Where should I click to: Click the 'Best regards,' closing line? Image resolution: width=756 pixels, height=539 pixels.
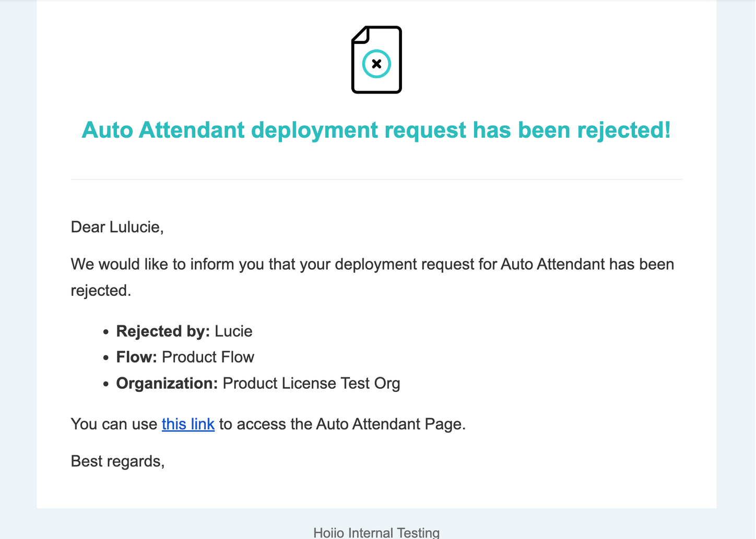coord(118,461)
